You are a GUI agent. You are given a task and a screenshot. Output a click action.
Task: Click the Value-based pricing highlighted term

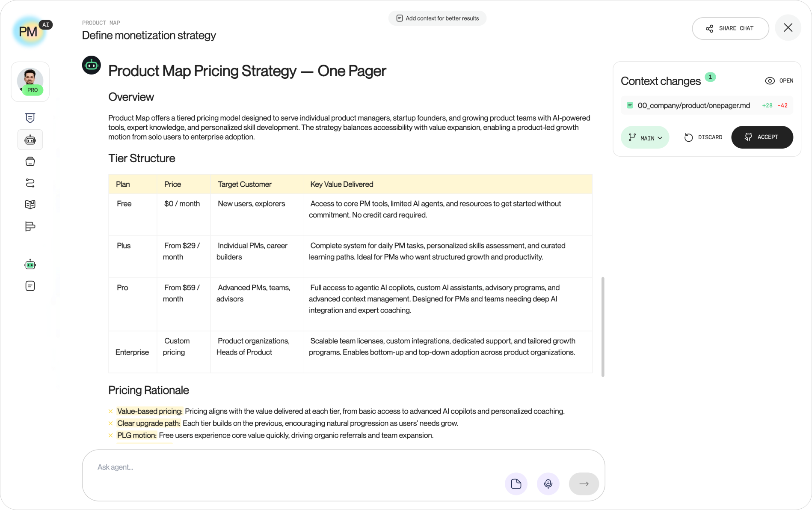tap(150, 411)
